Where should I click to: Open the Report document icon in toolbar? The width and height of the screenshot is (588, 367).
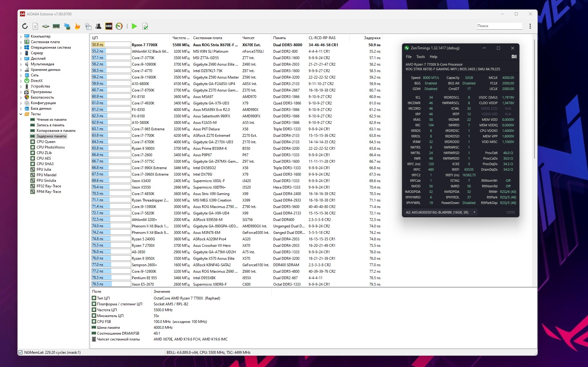pos(35,26)
